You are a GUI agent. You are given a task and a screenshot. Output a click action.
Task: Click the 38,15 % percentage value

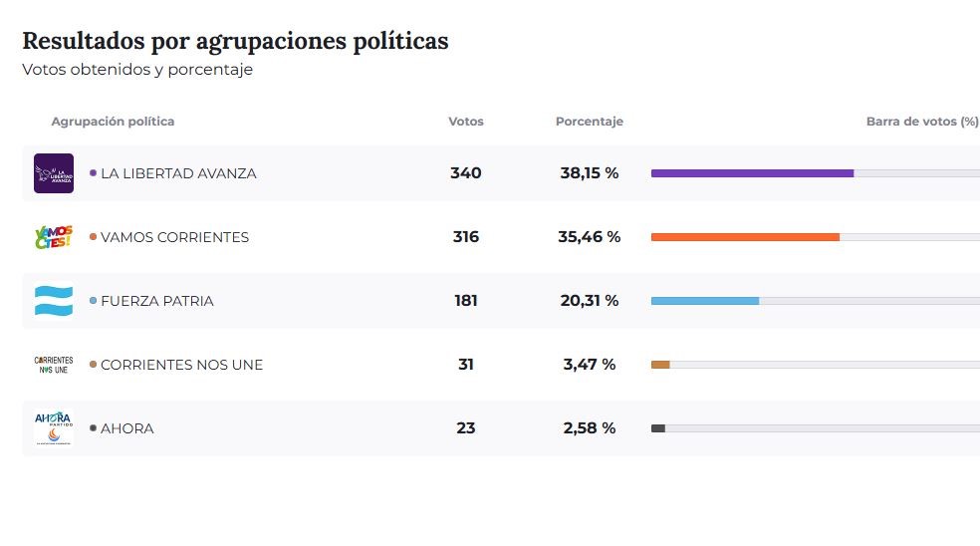[589, 173]
